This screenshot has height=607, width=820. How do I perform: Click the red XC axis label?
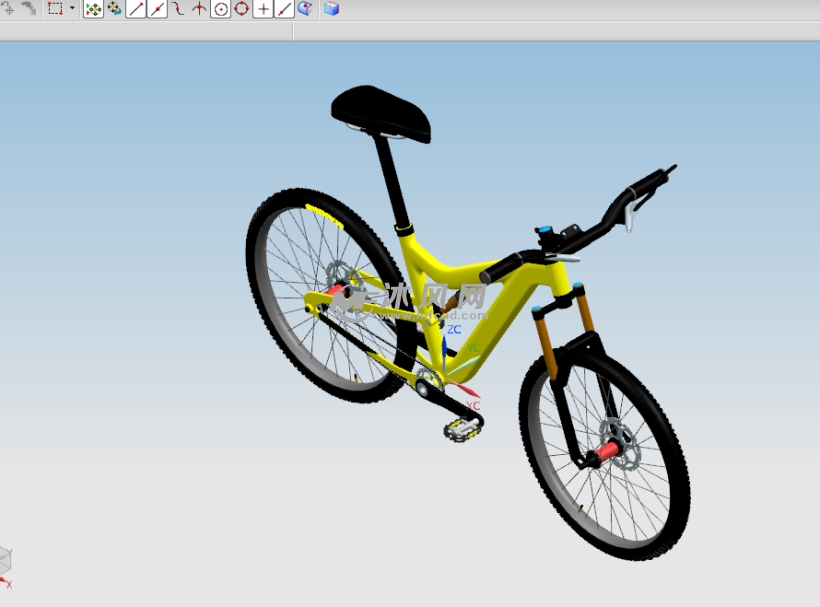click(473, 406)
